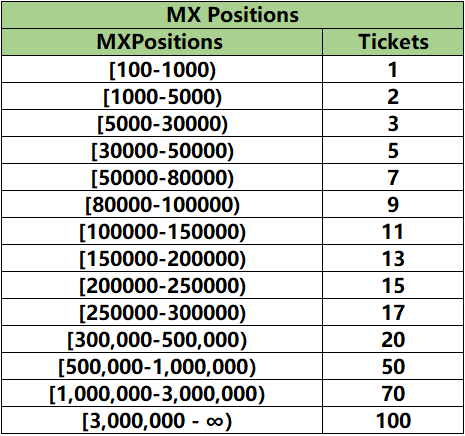Click the MX Positions table title
The width and height of the screenshot is (465, 436).
click(x=232, y=15)
